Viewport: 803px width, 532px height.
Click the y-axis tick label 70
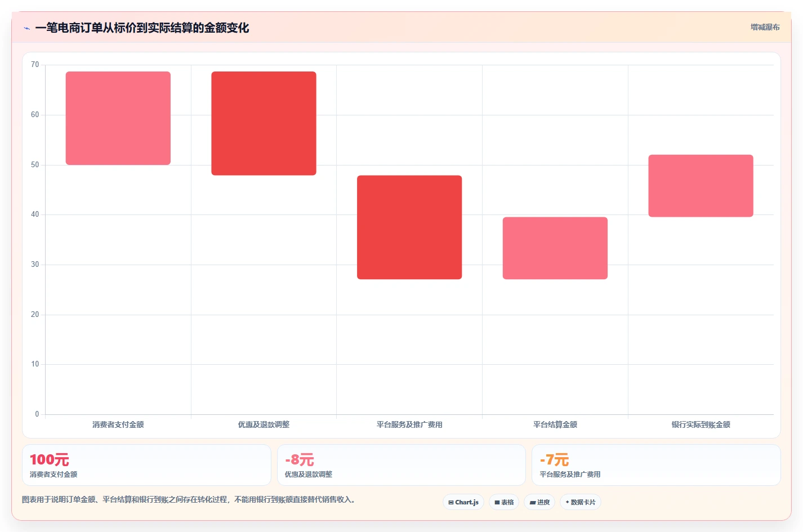[x=35, y=65]
